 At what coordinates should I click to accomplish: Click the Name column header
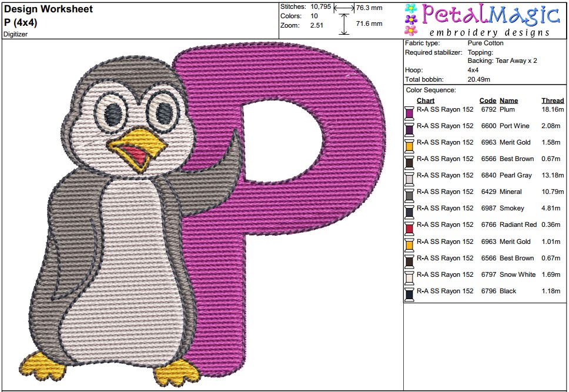(509, 100)
